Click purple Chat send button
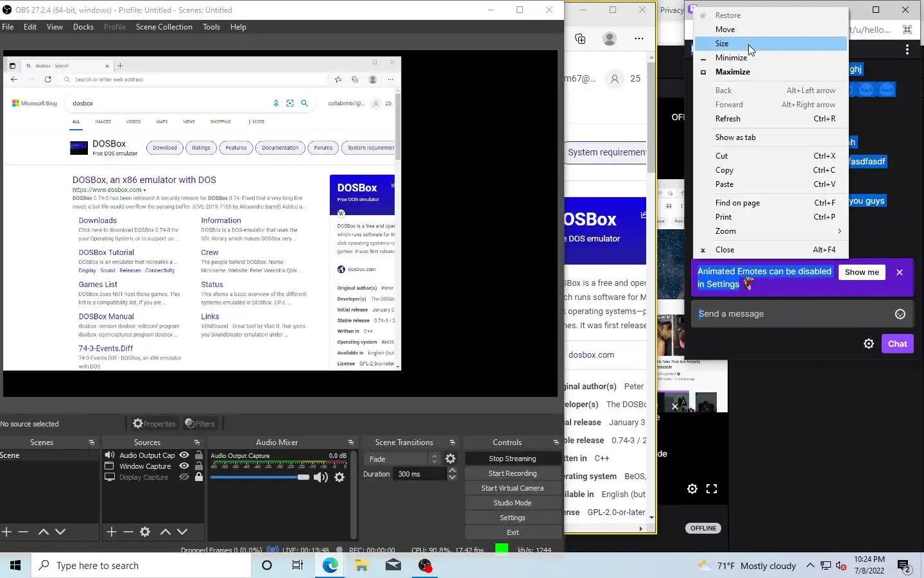 coord(897,344)
